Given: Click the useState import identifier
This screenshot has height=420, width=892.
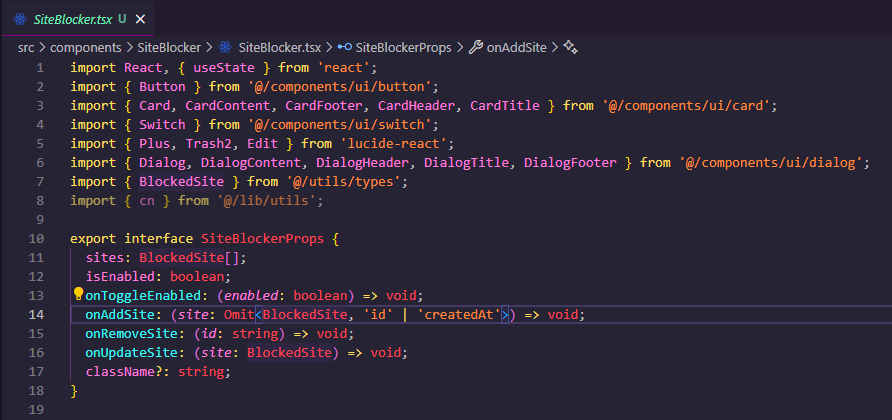Looking at the screenshot, I should pyautogui.click(x=224, y=68).
